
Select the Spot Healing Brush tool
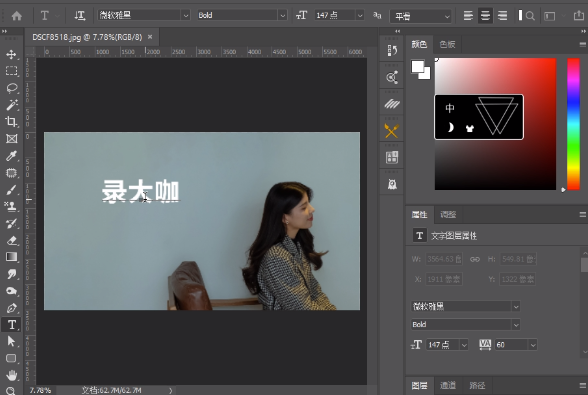pyautogui.click(x=11, y=173)
